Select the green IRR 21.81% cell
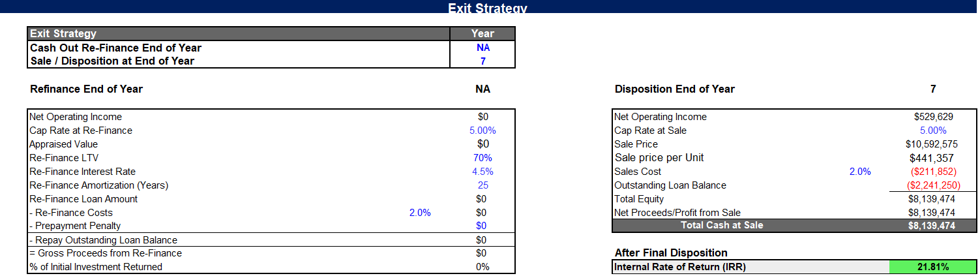Viewport: 980px width, 278px height. point(933,267)
